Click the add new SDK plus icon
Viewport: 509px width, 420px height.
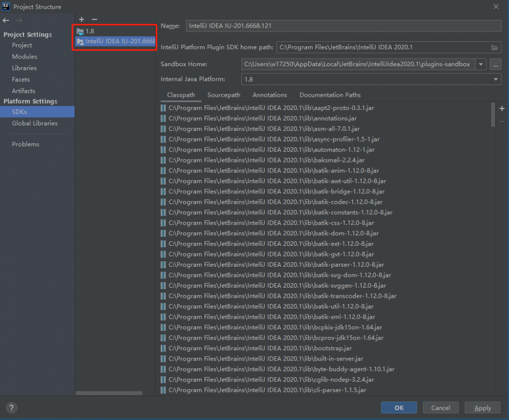click(x=81, y=19)
